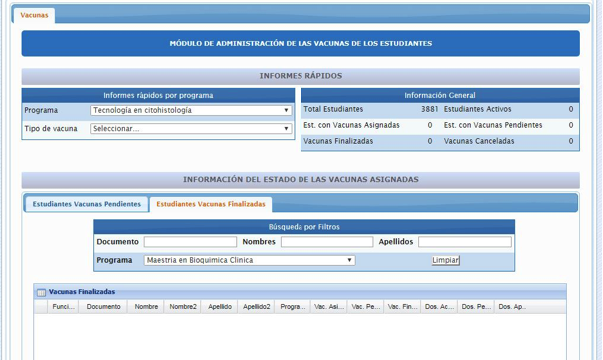Sort by the Documento column header
This screenshot has width=603, height=360.
pos(103,307)
